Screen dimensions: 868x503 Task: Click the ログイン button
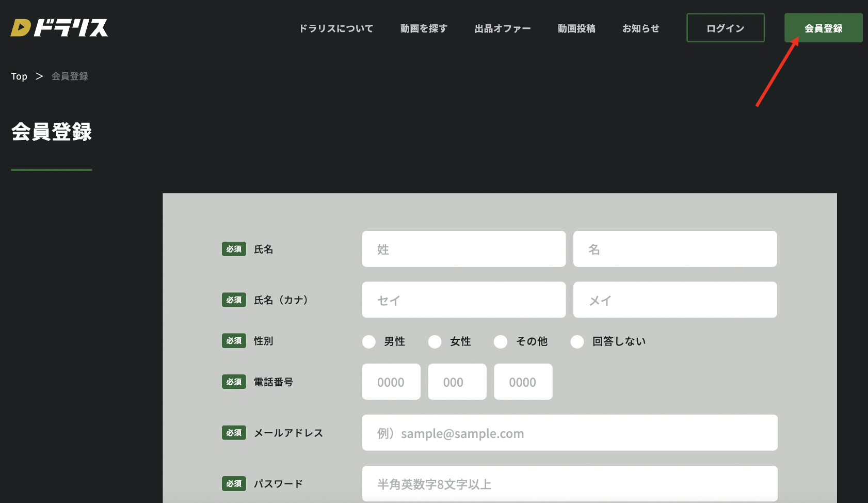(725, 28)
